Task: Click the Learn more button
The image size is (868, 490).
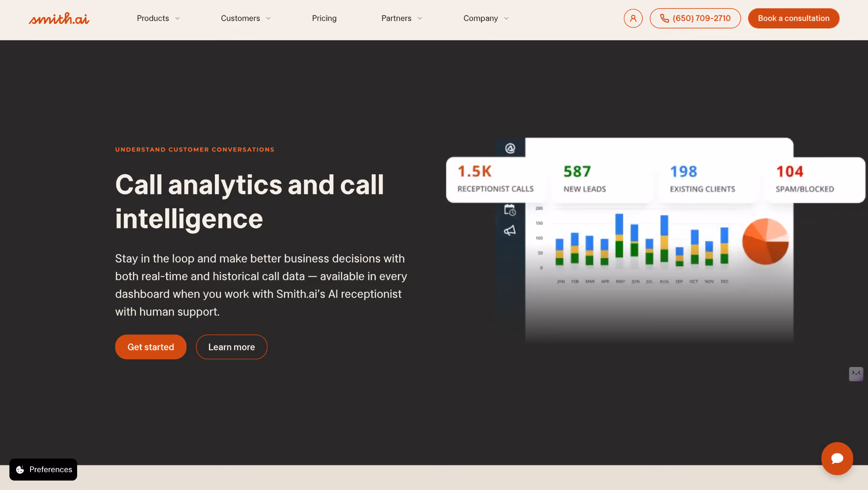Action: pyautogui.click(x=231, y=347)
